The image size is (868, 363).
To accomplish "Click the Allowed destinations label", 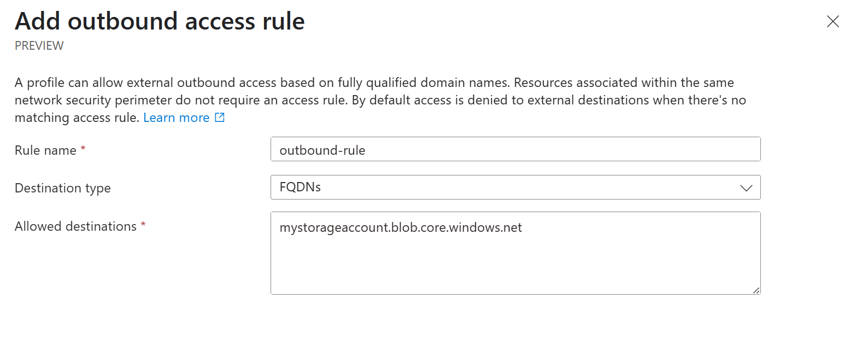I will coord(75,226).
